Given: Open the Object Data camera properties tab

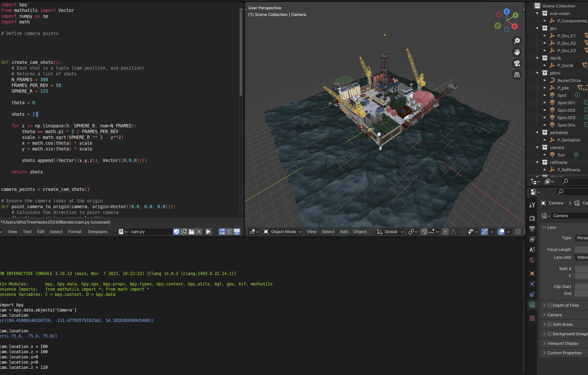Looking at the screenshot, I should click(x=532, y=305).
